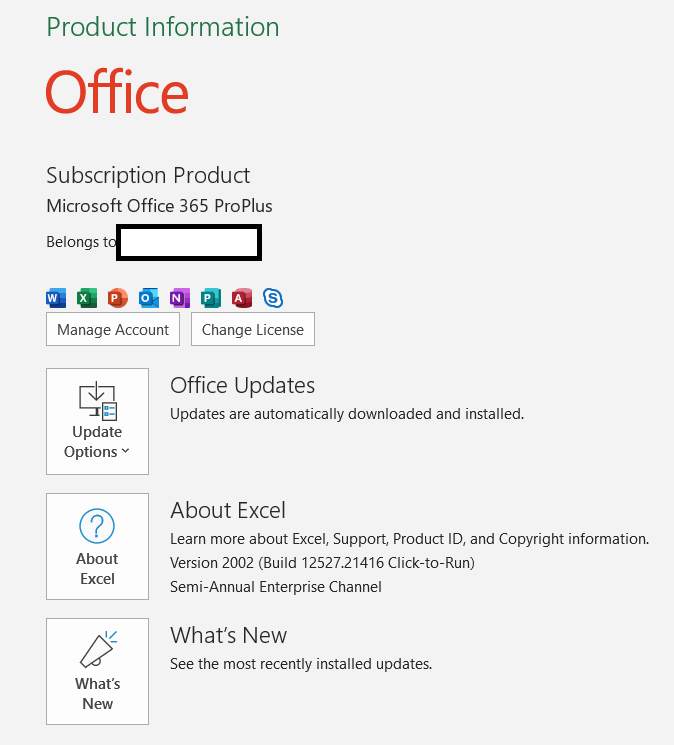Click the What's New section heading
The height and width of the screenshot is (745, 674).
click(x=228, y=635)
